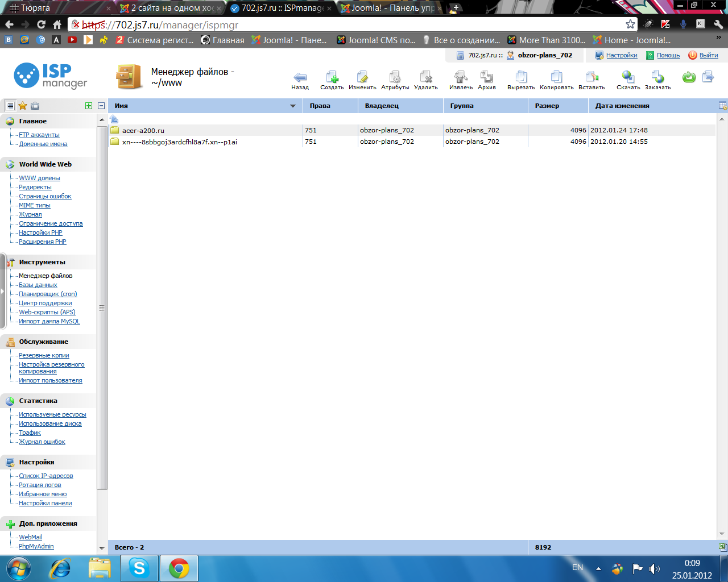The width and height of the screenshot is (728, 582).
Task: Click the blue export arrow toolbar icon
Action: click(708, 77)
